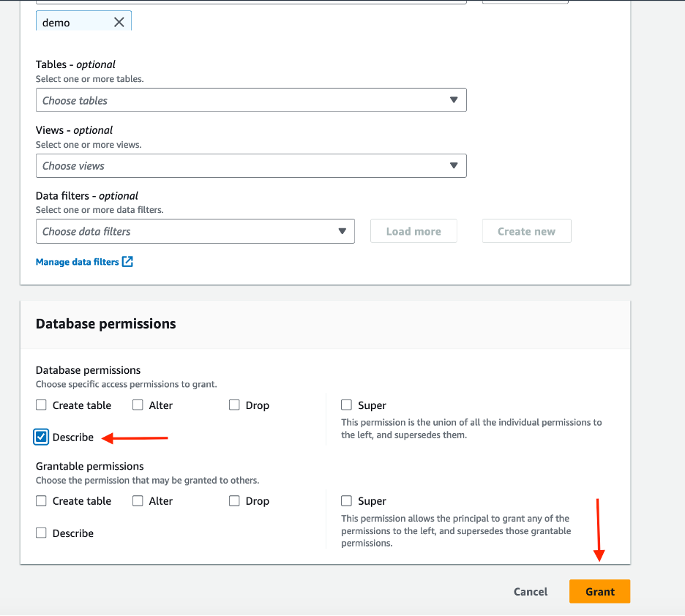Screen dimensions: 685x616
Task: Open the Manage data filters page
Action: 78,261
